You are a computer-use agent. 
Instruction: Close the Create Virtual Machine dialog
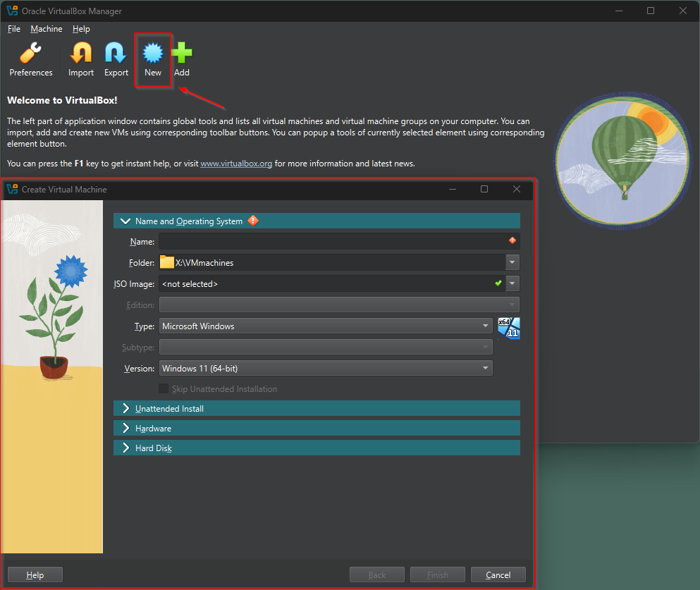[x=517, y=189]
